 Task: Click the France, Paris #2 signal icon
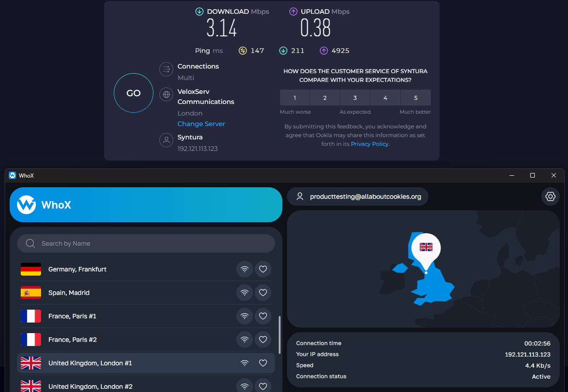coord(245,340)
